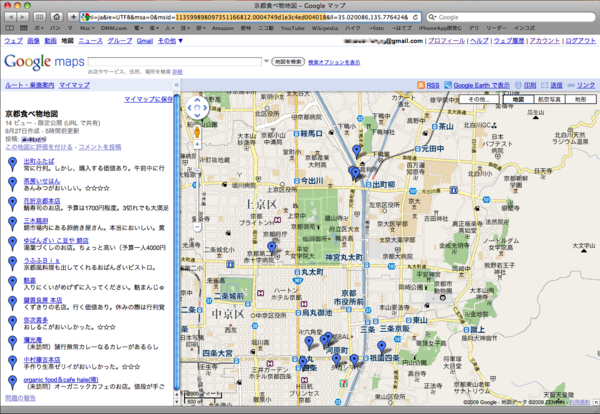Open the その他... map layers dropdown
The height and width of the screenshot is (414, 600).
point(479,99)
